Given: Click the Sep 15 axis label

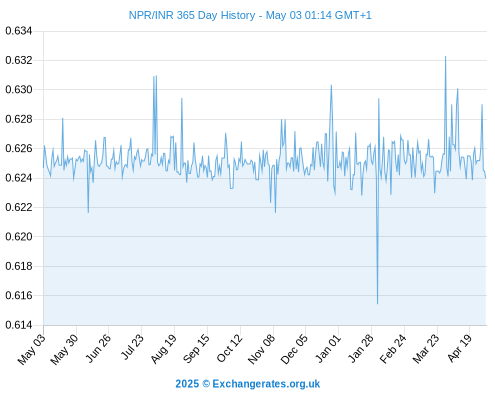Looking at the screenshot, I should pyautogui.click(x=196, y=349).
